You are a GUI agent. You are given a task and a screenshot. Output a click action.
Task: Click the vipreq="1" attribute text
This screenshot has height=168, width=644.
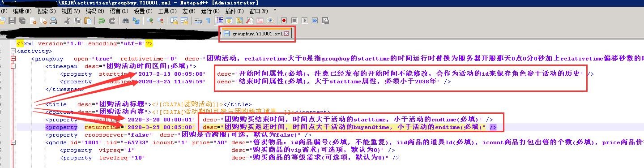(116, 150)
